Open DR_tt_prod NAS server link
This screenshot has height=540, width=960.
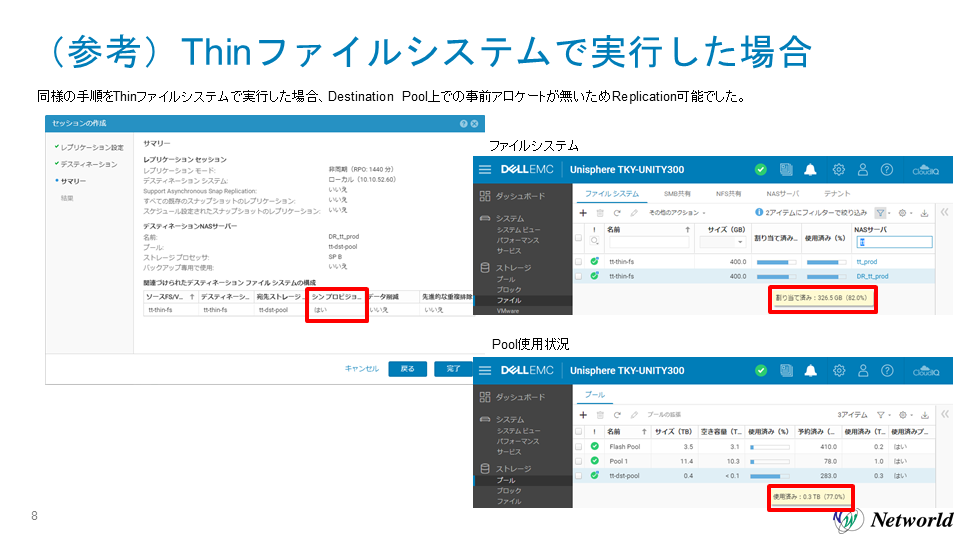tap(872, 276)
